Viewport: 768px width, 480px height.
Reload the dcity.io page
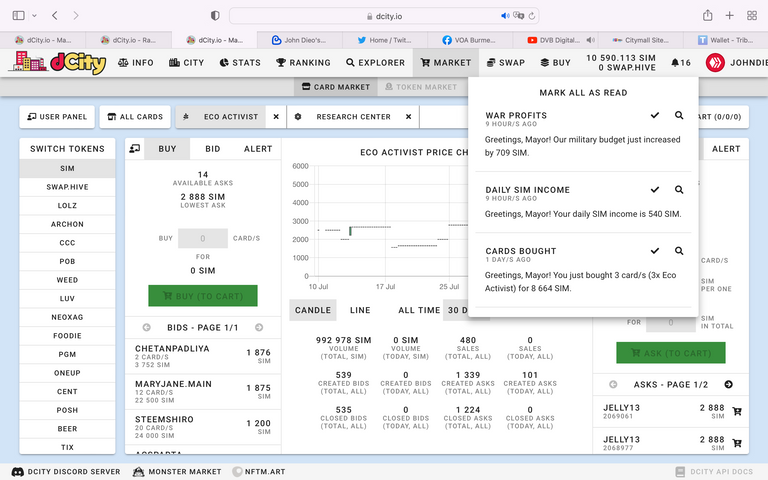click(532, 16)
